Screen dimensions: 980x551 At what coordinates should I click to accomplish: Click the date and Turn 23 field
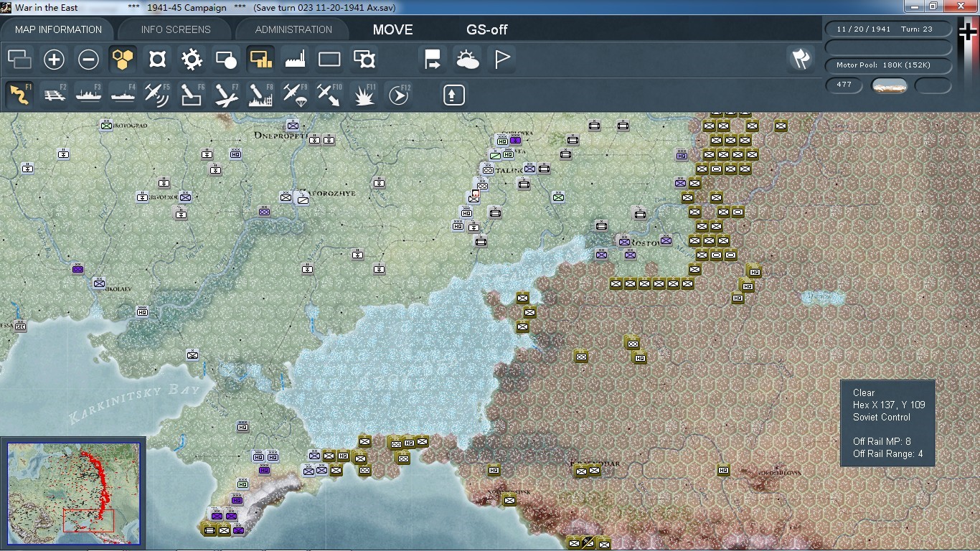pyautogui.click(x=888, y=29)
